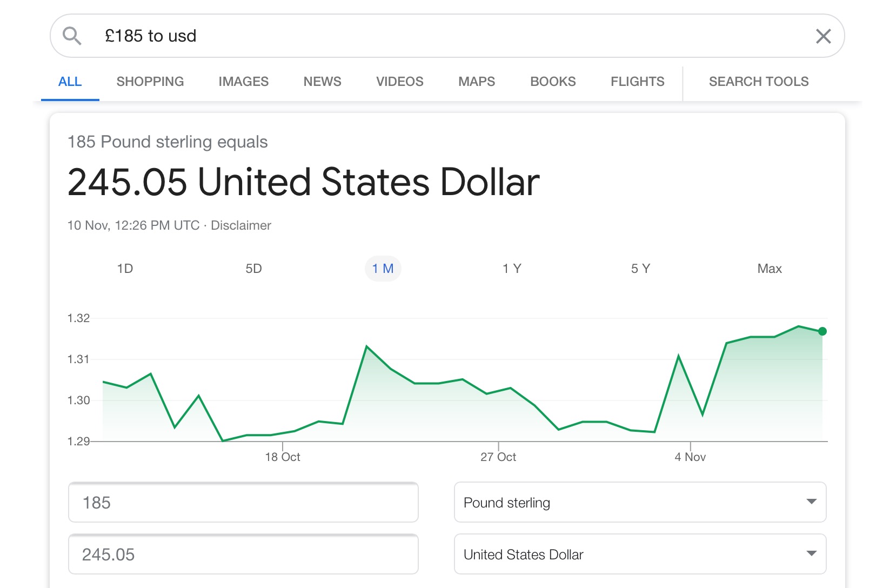Switch to the SHOPPING tab
Image resolution: width=883 pixels, height=588 pixels.
point(150,82)
